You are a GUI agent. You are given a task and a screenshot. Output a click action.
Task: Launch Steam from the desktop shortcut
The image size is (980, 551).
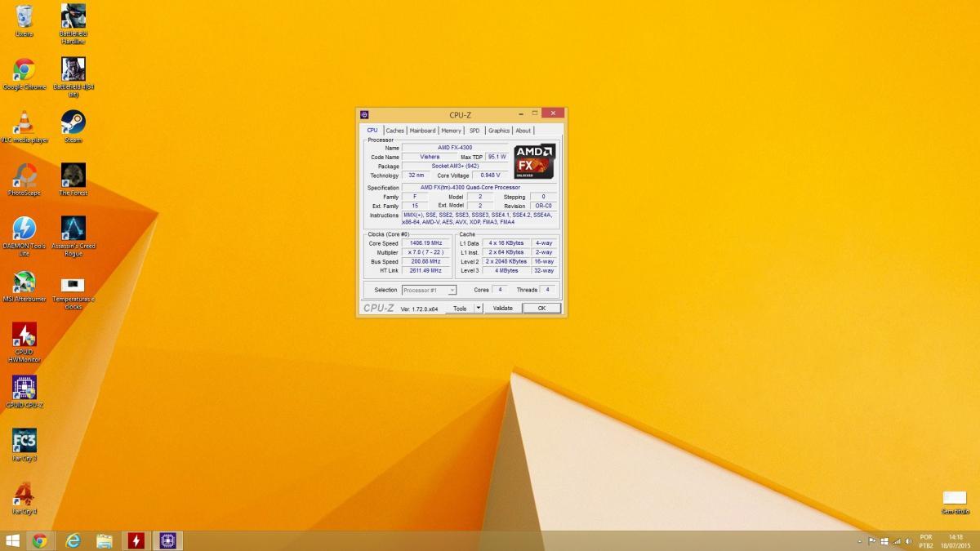point(73,127)
